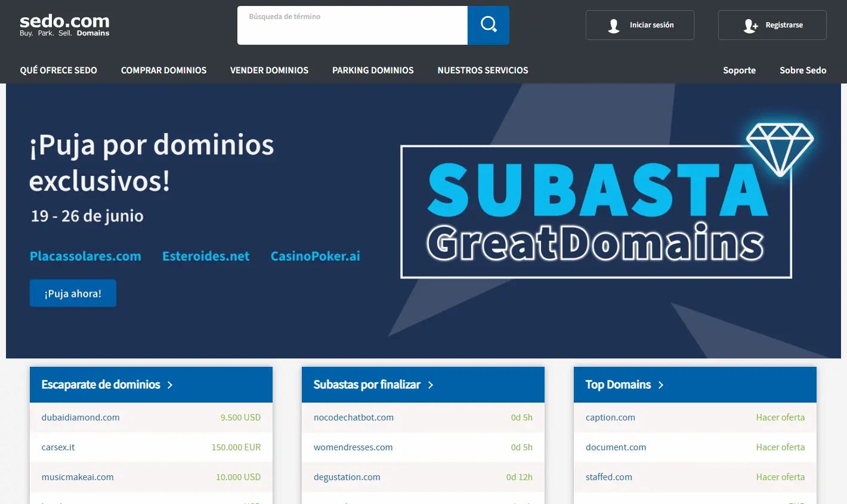Click the user icon beside Iniciar sesión
The width and height of the screenshot is (847, 504).
coord(613,26)
